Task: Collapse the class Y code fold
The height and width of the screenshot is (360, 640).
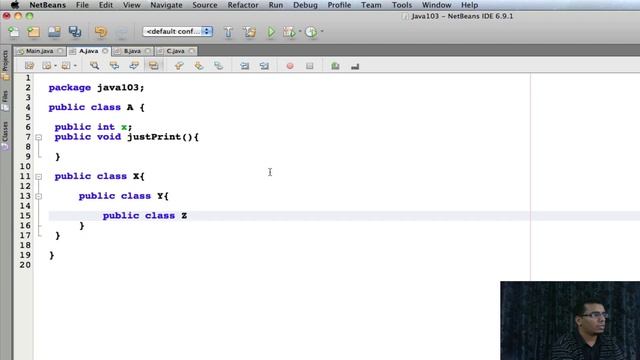Action: pyautogui.click(x=38, y=196)
